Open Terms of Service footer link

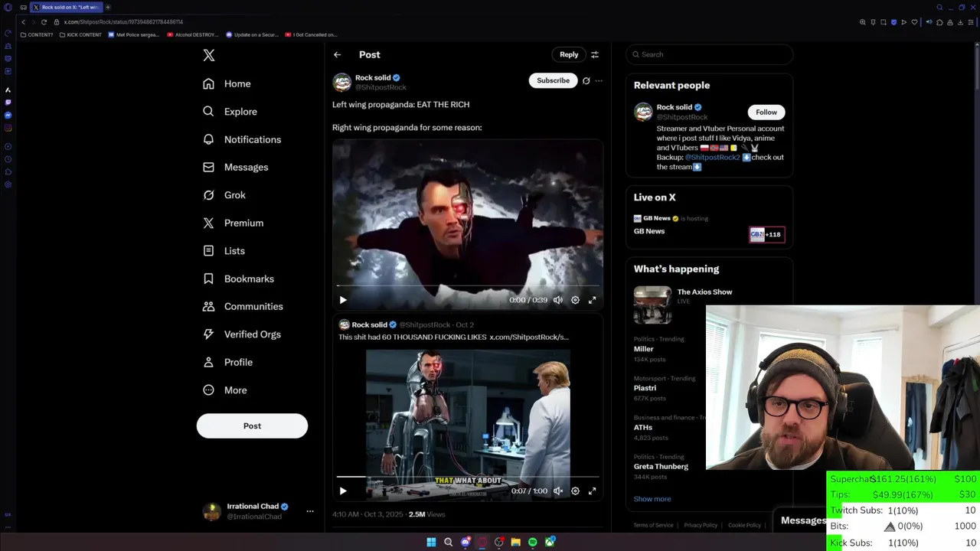tap(653, 525)
